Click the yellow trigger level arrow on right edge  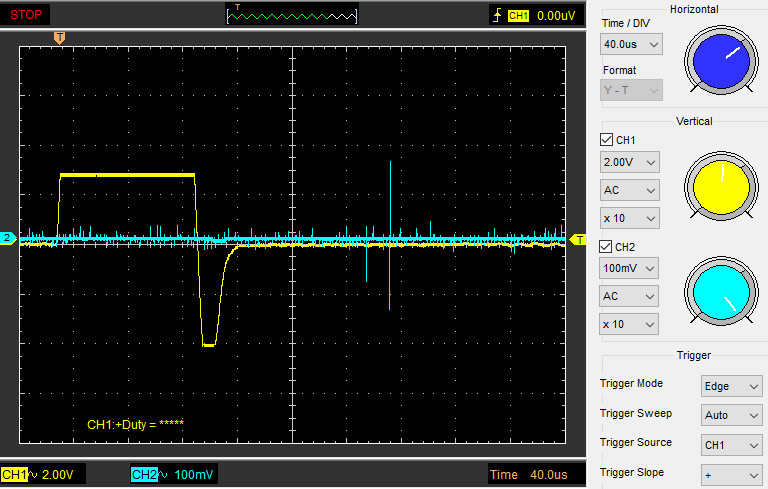pyautogui.click(x=577, y=240)
